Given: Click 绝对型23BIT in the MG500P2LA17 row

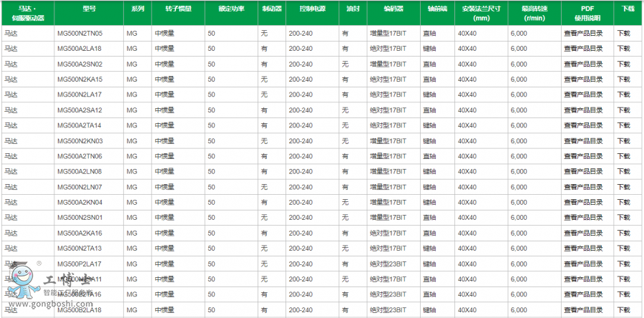Looking at the screenshot, I should click(388, 264).
